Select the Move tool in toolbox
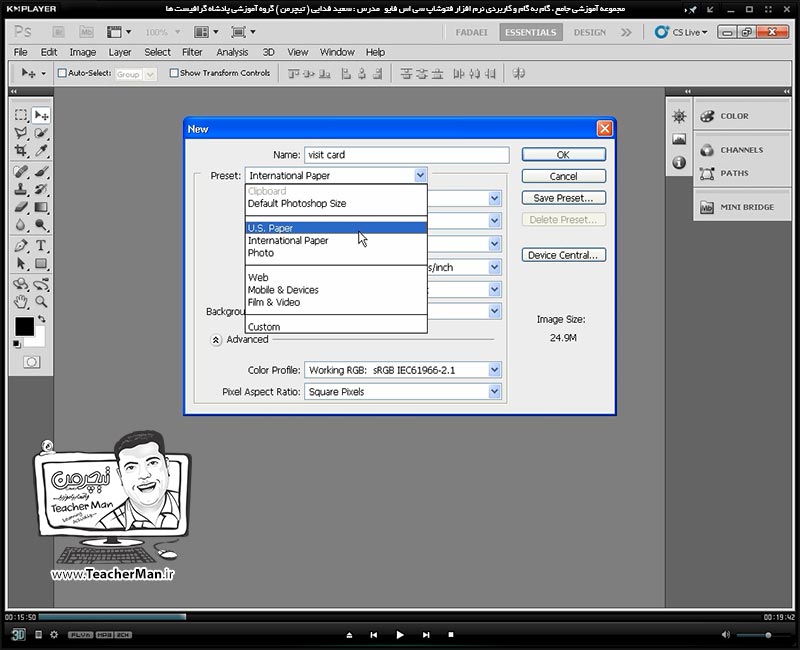The image size is (800, 650). click(41, 115)
